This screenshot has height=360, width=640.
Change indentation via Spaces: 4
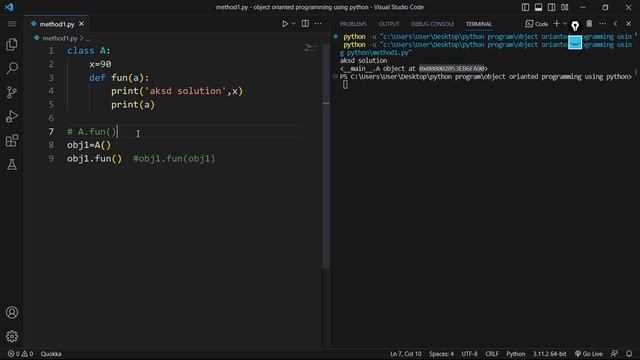point(441,354)
